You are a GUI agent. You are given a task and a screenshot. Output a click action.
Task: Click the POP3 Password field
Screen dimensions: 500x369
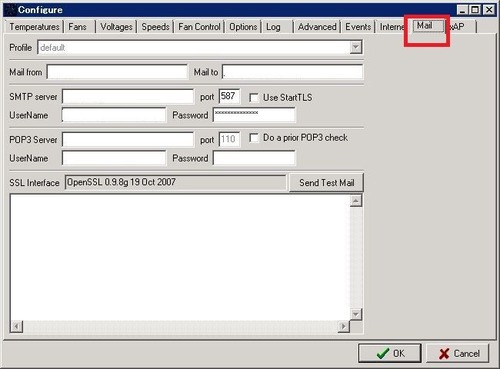[x=254, y=158]
